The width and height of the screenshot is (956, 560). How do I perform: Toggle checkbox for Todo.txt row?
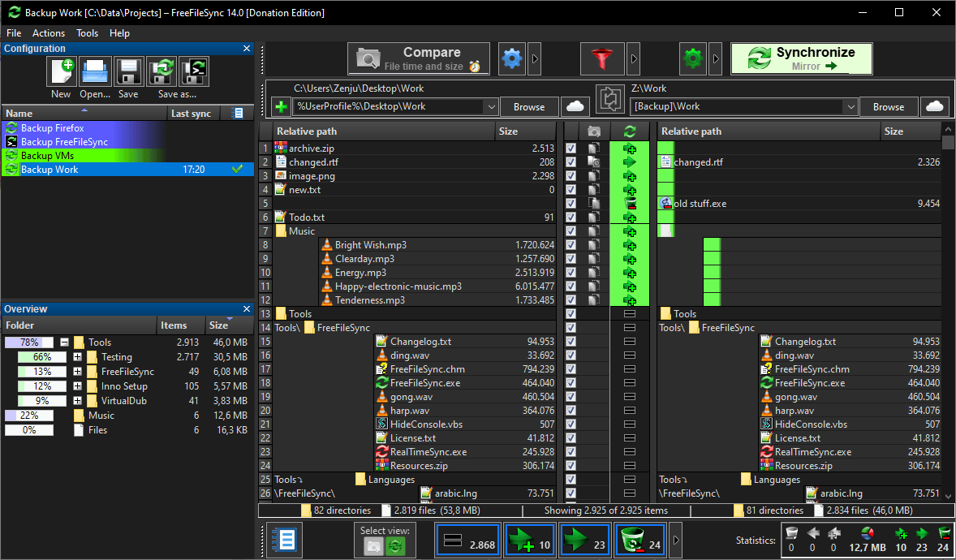[571, 218]
